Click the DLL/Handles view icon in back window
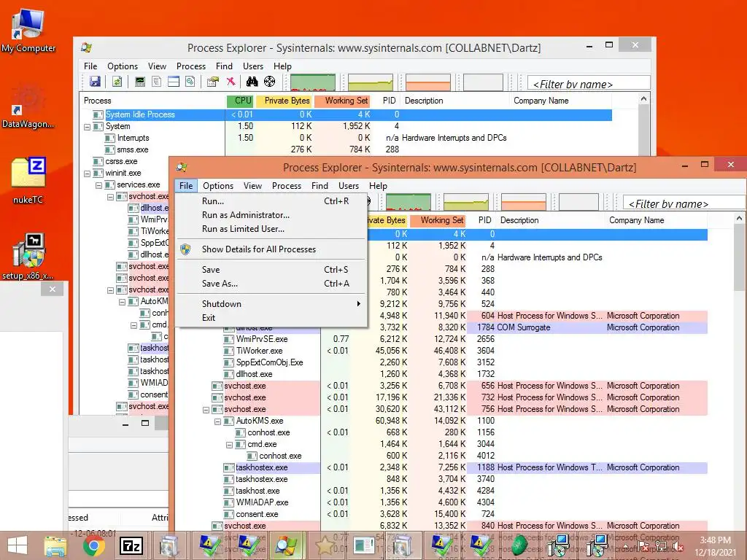 (x=190, y=82)
